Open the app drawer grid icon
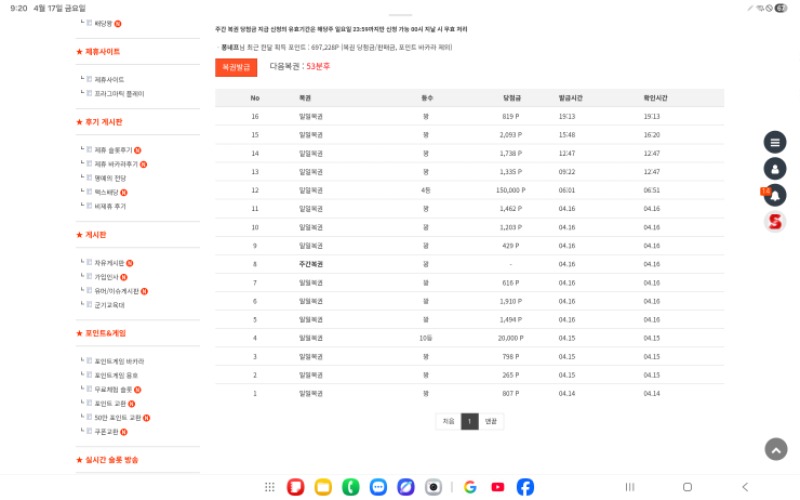This screenshot has width=800, height=500. tap(270, 487)
